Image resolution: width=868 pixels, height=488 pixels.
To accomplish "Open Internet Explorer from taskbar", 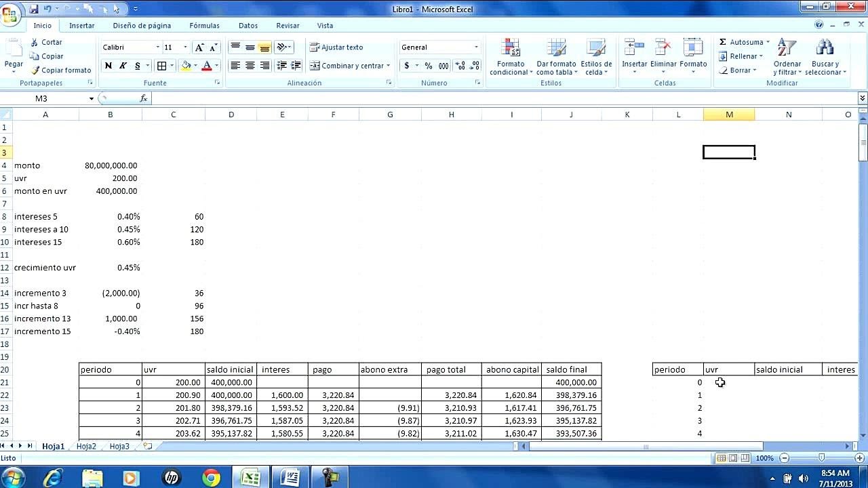I will pyautogui.click(x=52, y=478).
